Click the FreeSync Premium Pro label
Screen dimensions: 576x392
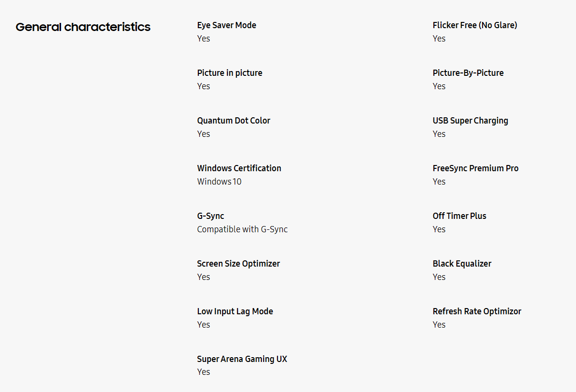475,168
